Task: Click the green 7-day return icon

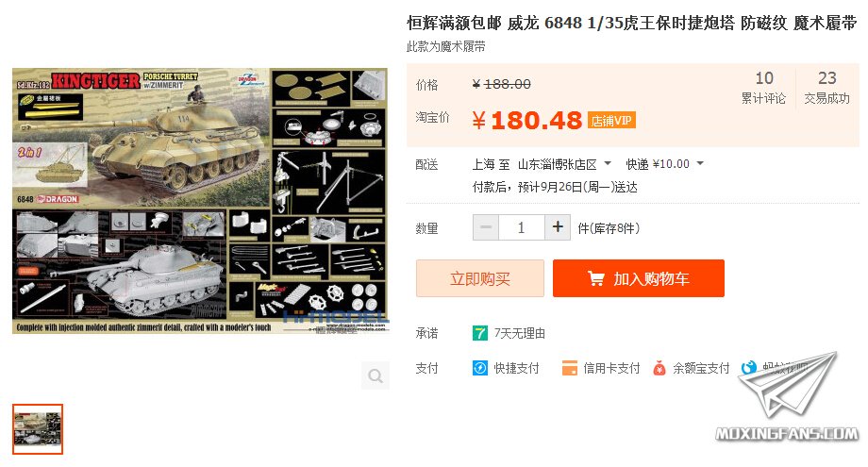Action: coord(480,333)
